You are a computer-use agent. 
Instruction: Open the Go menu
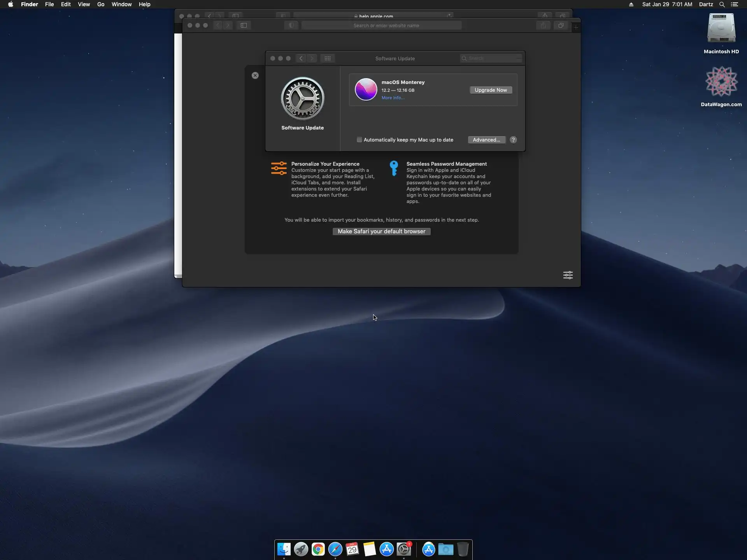[100, 5]
